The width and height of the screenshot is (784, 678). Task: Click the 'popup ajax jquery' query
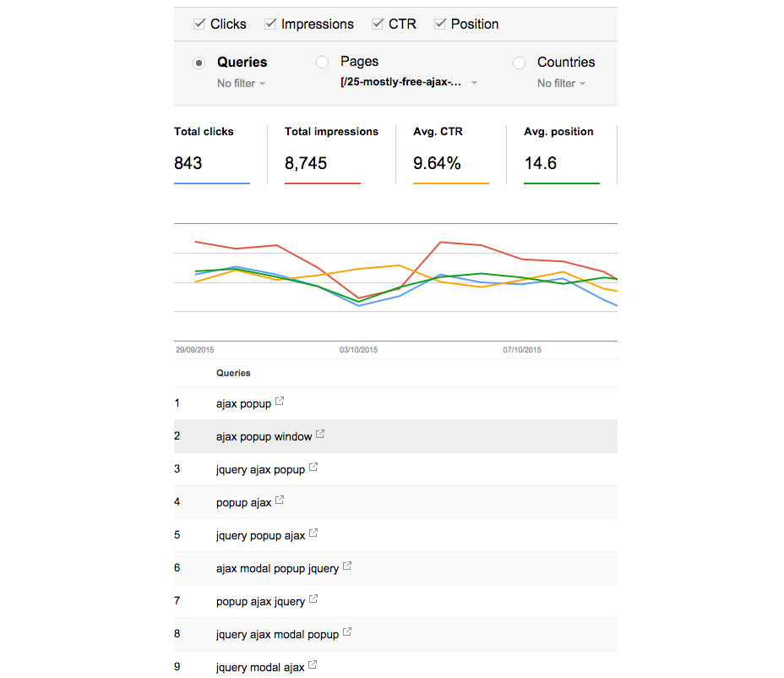click(x=260, y=602)
